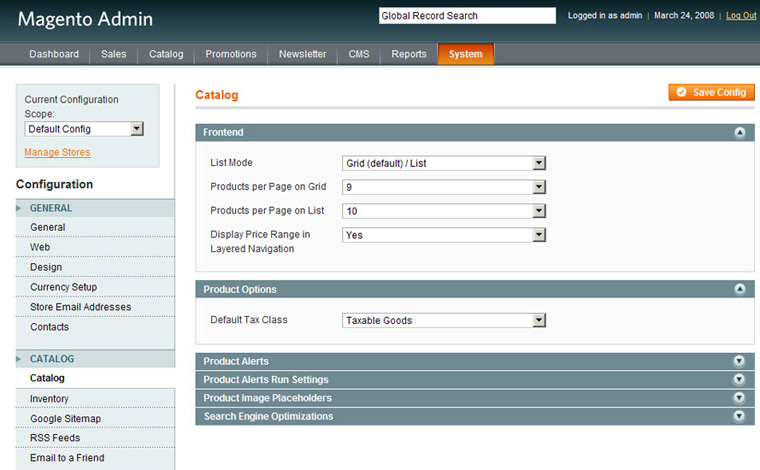Viewport: 760px width, 470px height.
Task: Open the Current Configuration Scope dropdown
Action: (x=84, y=129)
